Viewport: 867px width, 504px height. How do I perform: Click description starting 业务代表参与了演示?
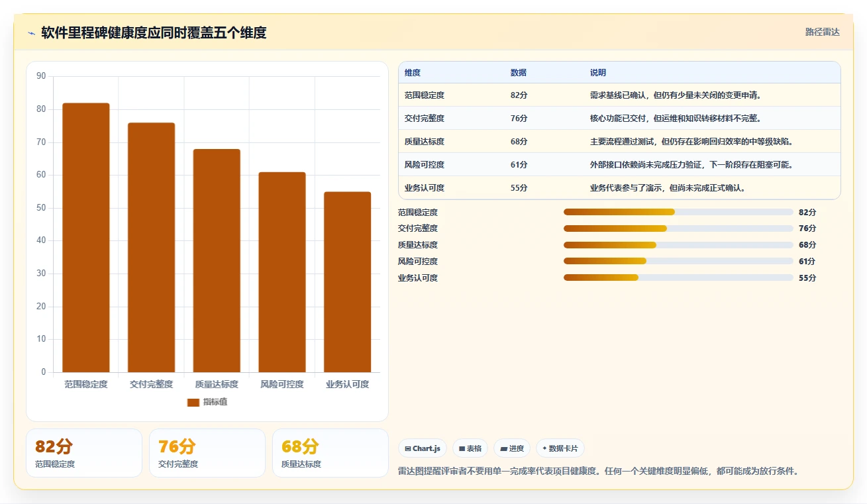tap(668, 188)
